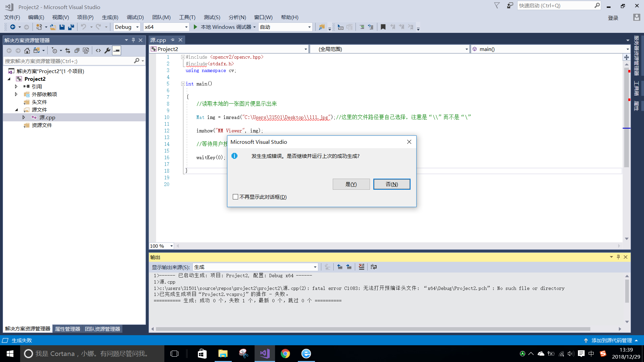Collapse the 源文件 folder node

coord(16,110)
